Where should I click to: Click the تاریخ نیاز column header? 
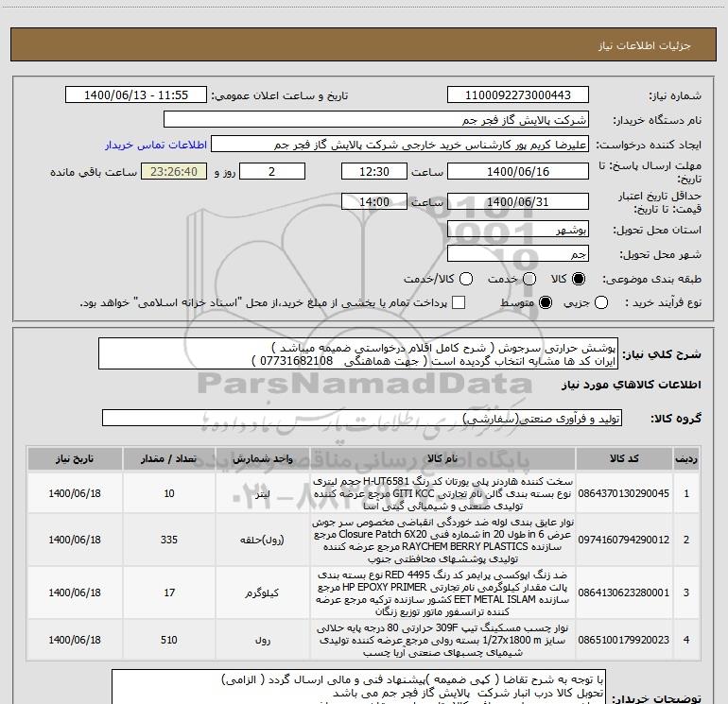pyautogui.click(x=75, y=459)
